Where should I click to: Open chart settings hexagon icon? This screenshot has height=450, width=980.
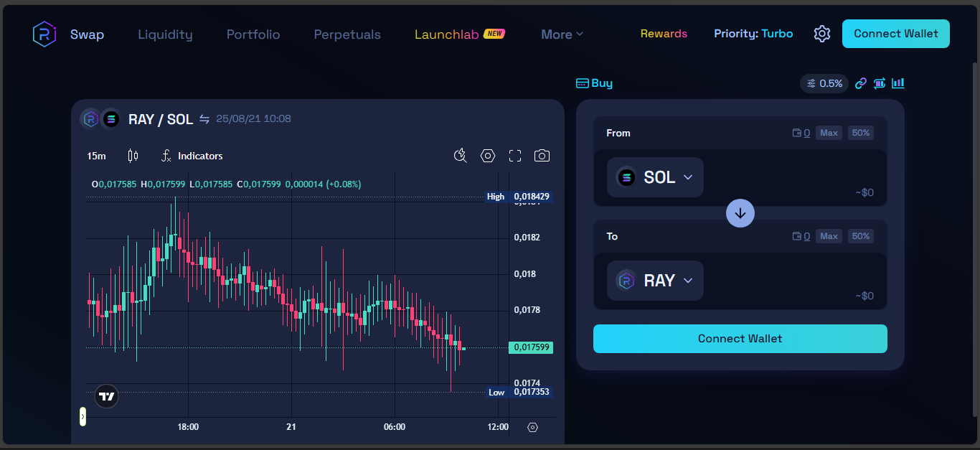(x=488, y=156)
